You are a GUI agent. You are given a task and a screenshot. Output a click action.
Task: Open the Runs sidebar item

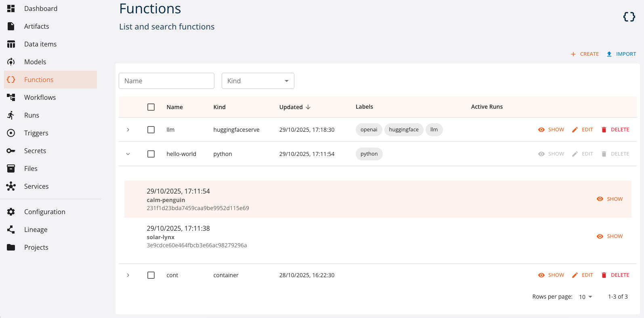click(31, 115)
